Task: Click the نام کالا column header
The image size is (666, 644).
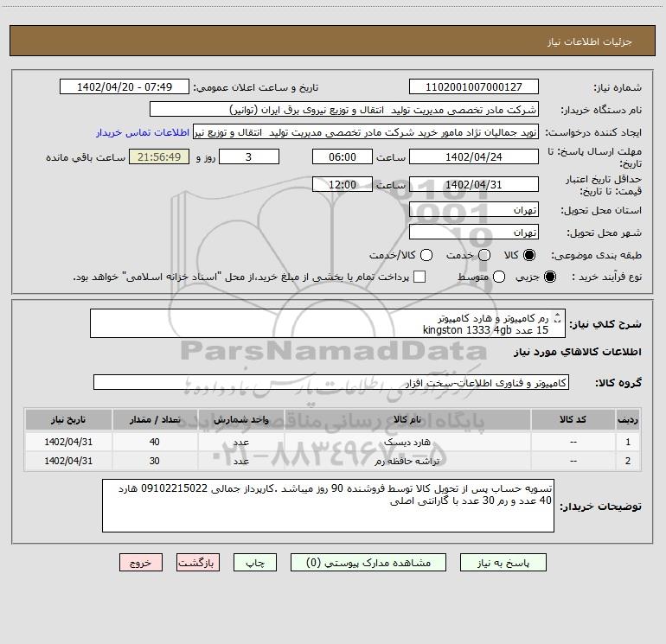Action: [x=407, y=420]
